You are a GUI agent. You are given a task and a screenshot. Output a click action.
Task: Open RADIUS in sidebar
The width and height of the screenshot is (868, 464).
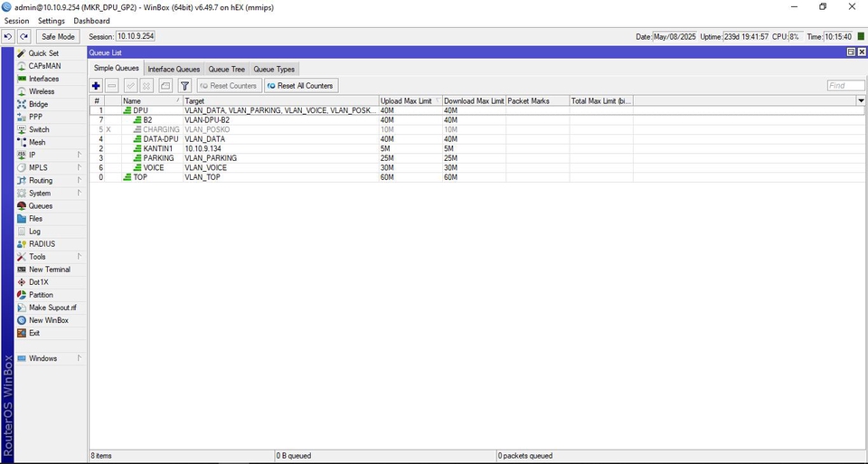point(51,244)
